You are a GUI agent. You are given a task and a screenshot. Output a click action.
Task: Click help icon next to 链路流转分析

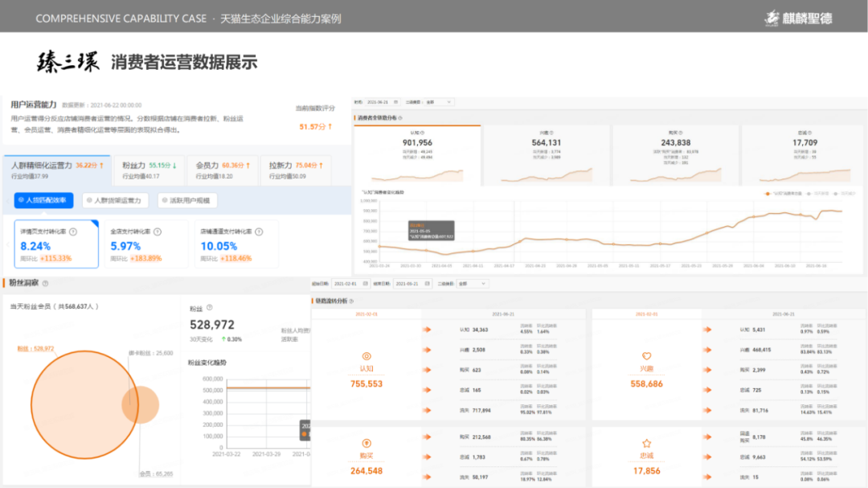(351, 301)
